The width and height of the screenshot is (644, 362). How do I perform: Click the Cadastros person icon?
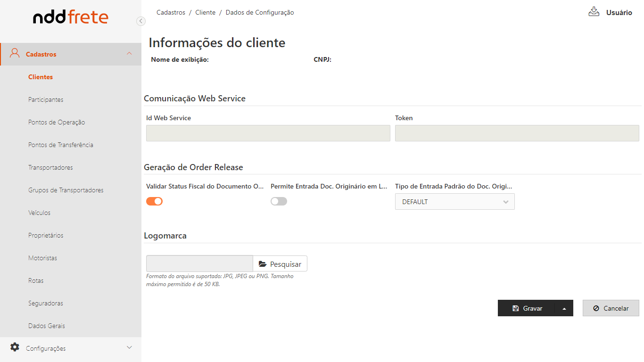coord(15,53)
